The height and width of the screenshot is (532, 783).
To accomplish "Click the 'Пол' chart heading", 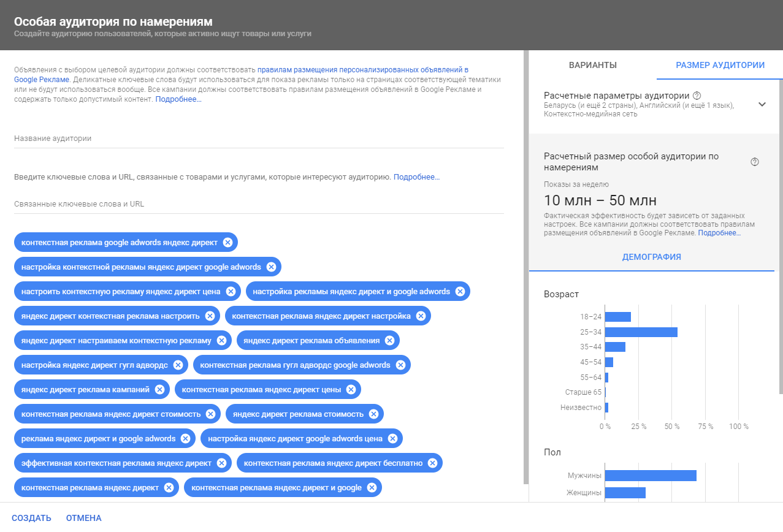I will [552, 452].
